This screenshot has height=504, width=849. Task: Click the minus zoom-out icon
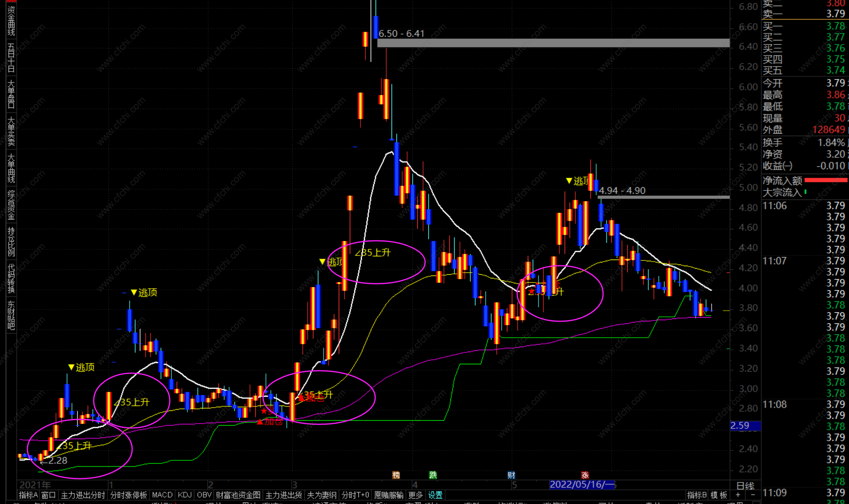pos(753,495)
